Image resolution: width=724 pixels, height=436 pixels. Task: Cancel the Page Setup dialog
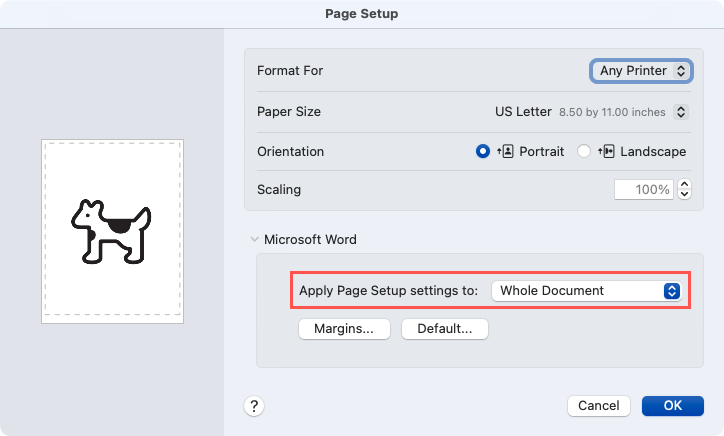(x=598, y=406)
